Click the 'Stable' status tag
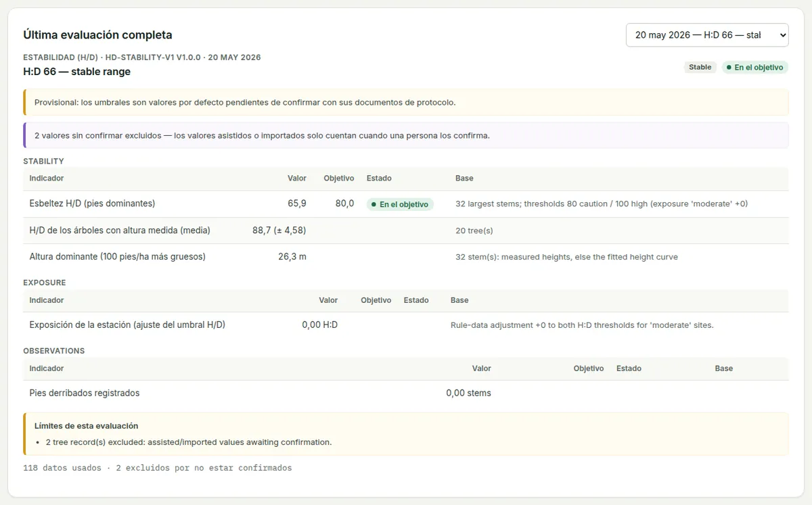 coord(700,68)
